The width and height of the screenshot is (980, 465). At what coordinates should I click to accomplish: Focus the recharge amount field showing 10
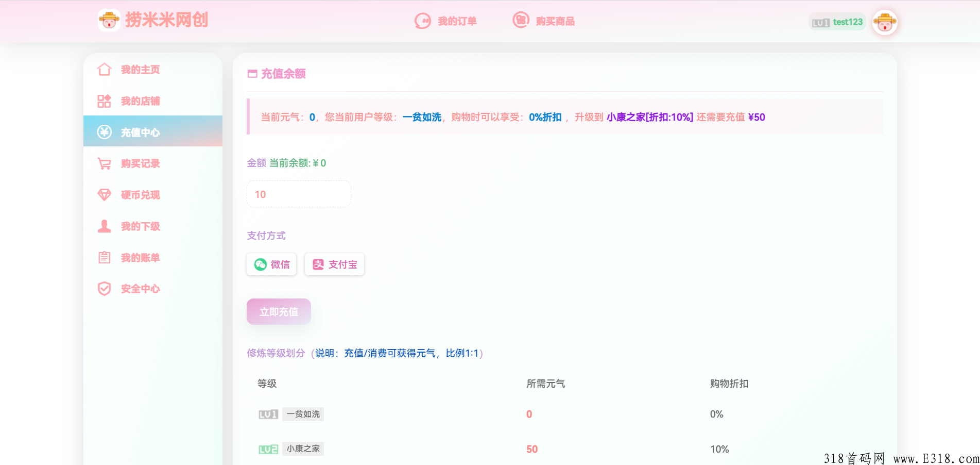(299, 194)
